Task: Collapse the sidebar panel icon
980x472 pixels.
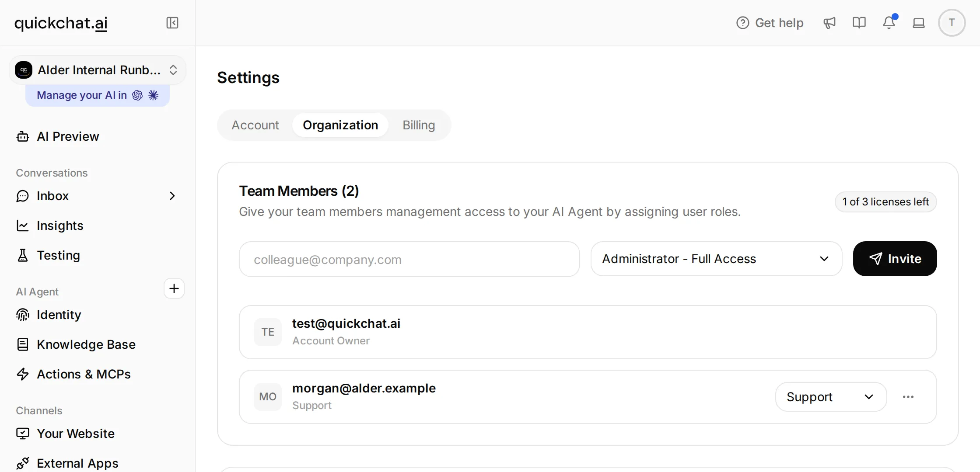Action: [x=172, y=23]
